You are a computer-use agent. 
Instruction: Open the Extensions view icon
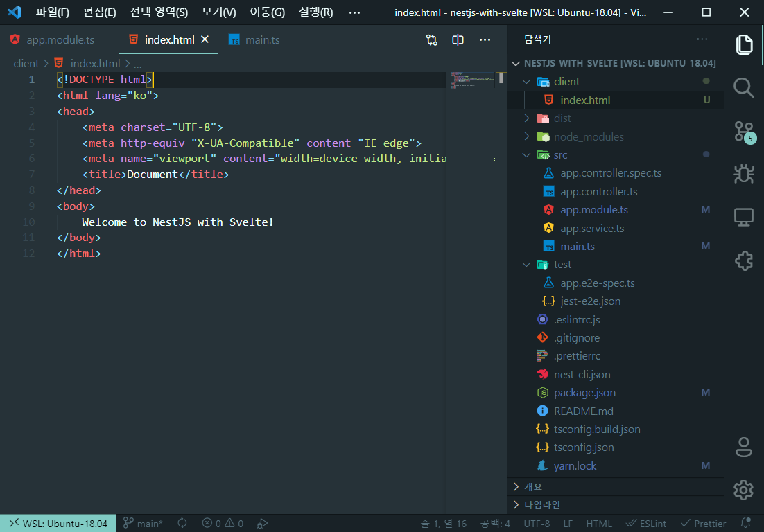click(744, 260)
